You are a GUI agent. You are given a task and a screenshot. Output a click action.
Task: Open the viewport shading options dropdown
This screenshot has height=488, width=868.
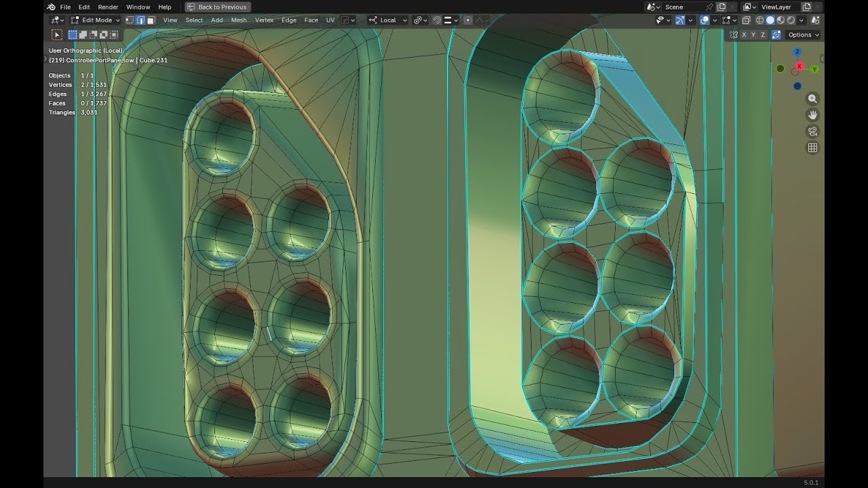tap(801, 20)
